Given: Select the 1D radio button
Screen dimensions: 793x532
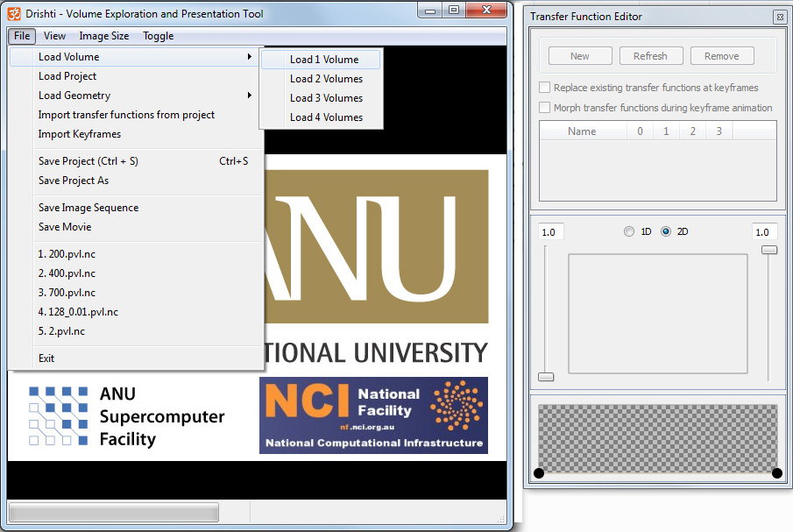Looking at the screenshot, I should click(x=629, y=231).
